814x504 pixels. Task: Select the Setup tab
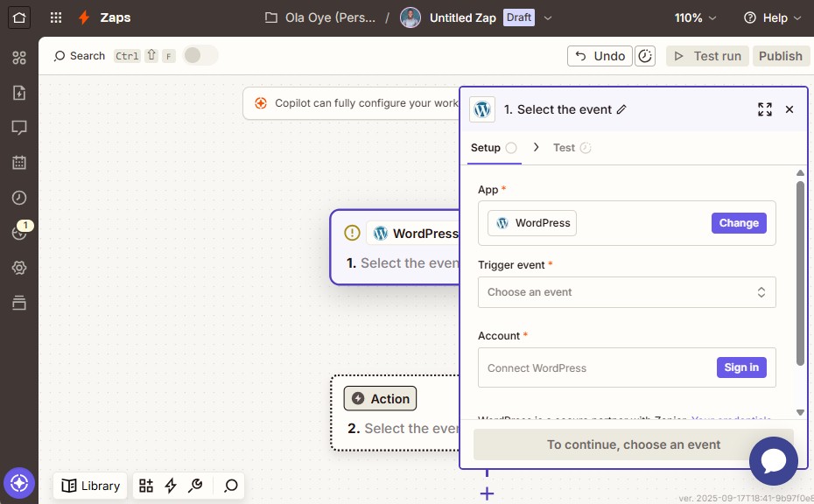486,148
